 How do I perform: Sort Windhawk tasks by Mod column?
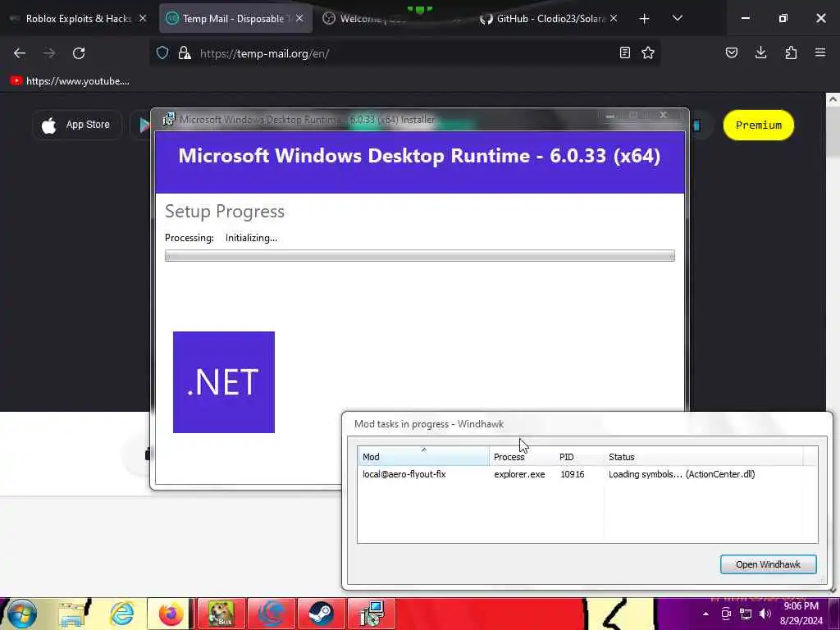click(x=423, y=457)
